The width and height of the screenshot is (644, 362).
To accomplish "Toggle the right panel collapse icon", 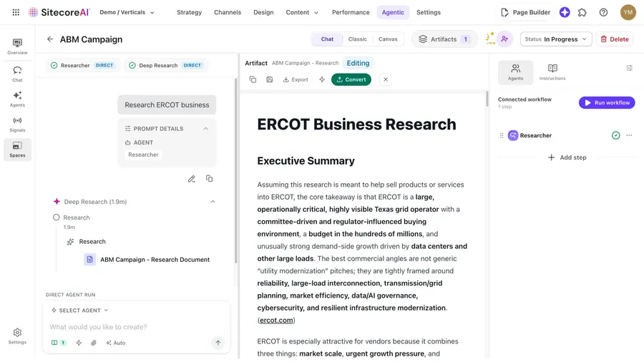I will [629, 68].
